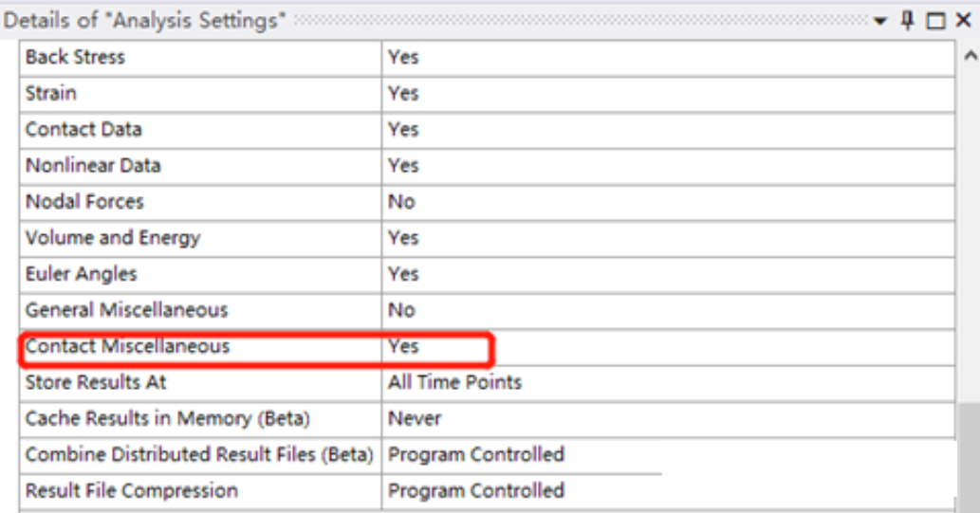The image size is (980, 513).
Task: Set the Nodal Forces value currently No
Action: (668, 203)
